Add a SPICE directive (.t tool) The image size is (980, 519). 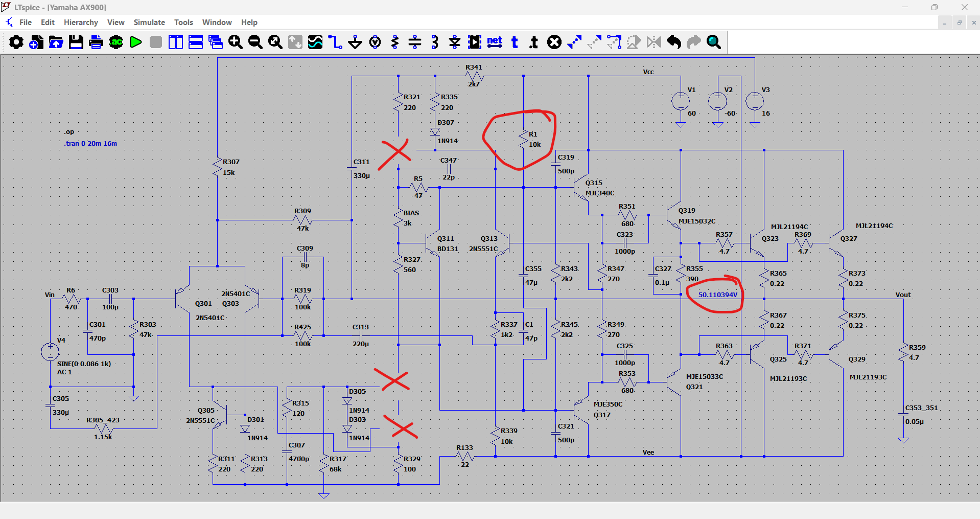(x=534, y=42)
